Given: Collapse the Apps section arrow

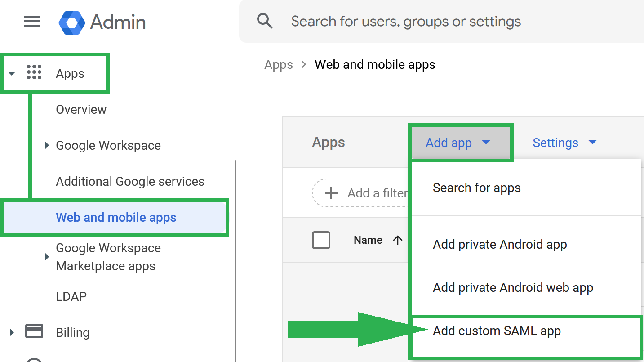Looking at the screenshot, I should (x=12, y=74).
